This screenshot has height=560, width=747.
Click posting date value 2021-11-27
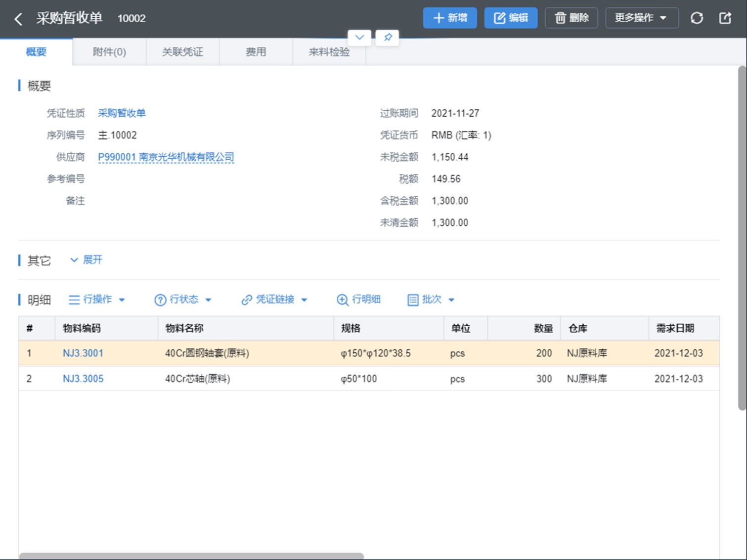tap(455, 113)
